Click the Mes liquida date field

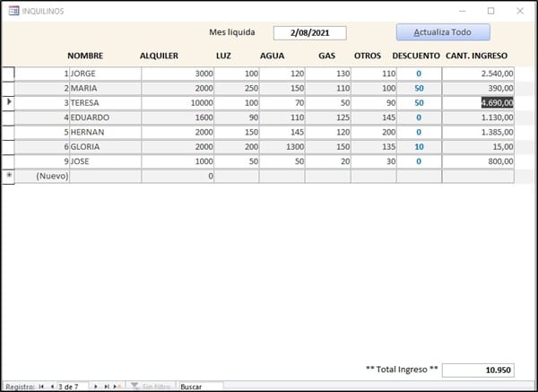click(308, 33)
